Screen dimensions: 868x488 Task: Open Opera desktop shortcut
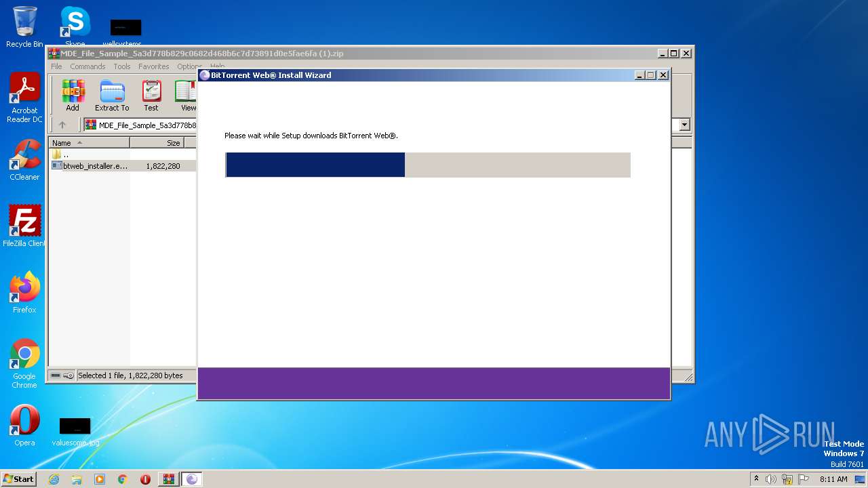coord(24,426)
